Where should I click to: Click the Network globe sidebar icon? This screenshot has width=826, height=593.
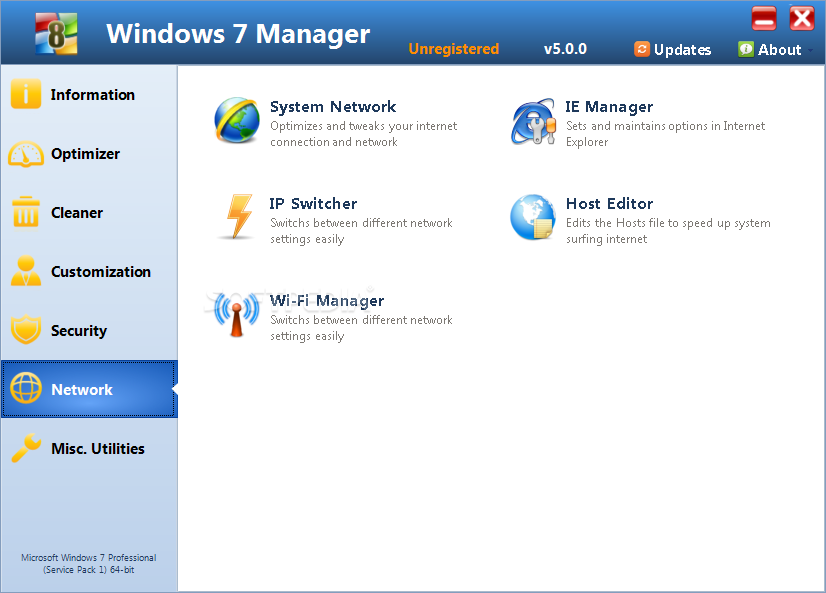coord(25,388)
